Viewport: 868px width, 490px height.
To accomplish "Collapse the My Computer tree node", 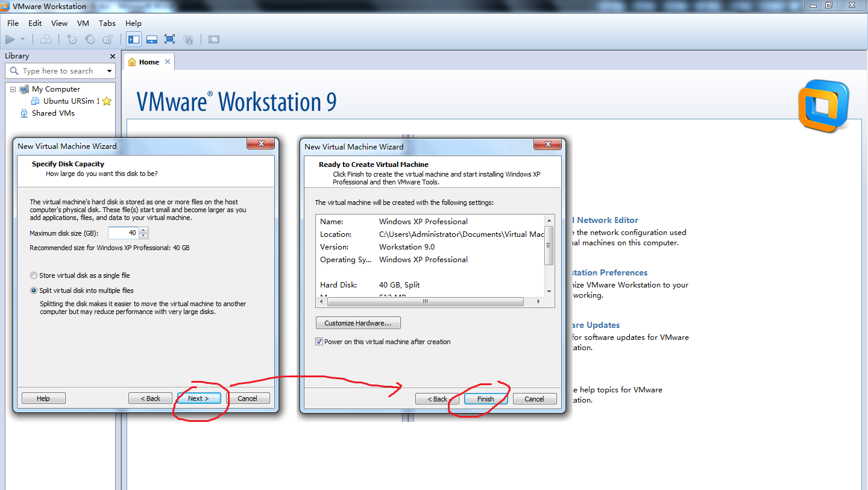I will tap(13, 89).
